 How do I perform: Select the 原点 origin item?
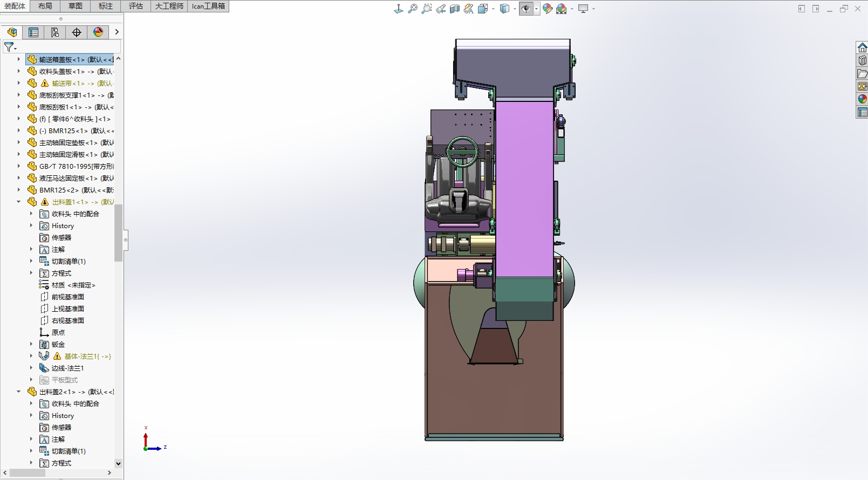[52, 332]
